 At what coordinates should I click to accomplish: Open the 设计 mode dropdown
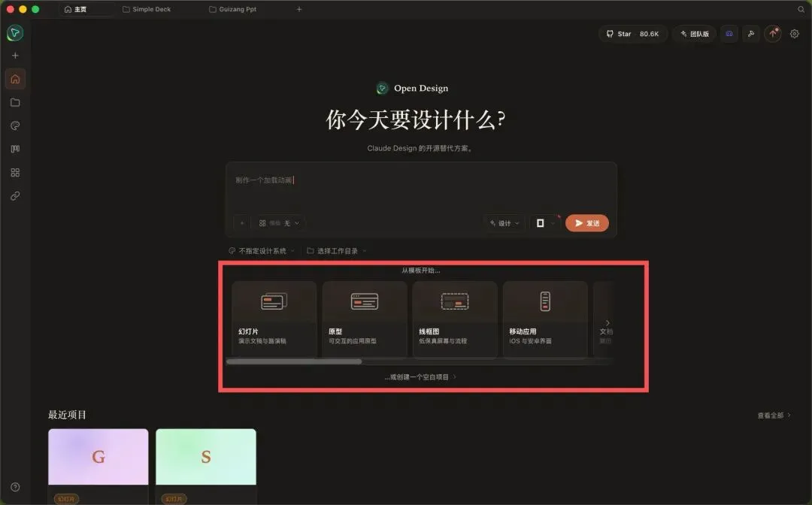click(x=504, y=223)
